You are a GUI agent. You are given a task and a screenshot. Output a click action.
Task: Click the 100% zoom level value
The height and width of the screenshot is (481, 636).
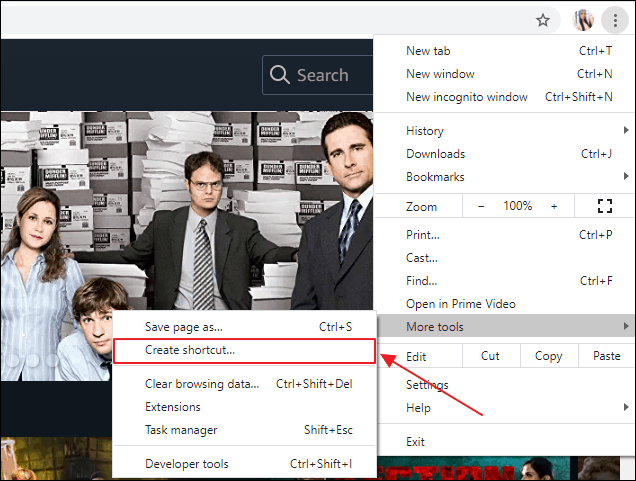518,206
